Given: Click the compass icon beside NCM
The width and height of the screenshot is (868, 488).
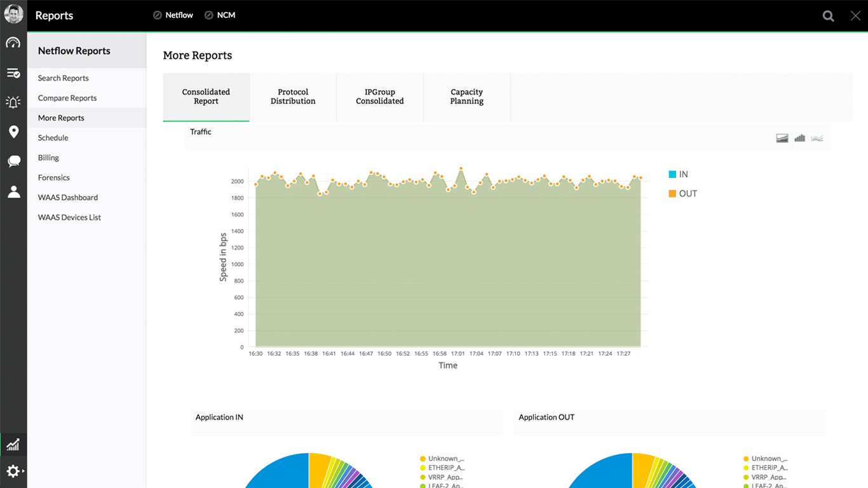Looking at the screenshot, I should point(209,15).
